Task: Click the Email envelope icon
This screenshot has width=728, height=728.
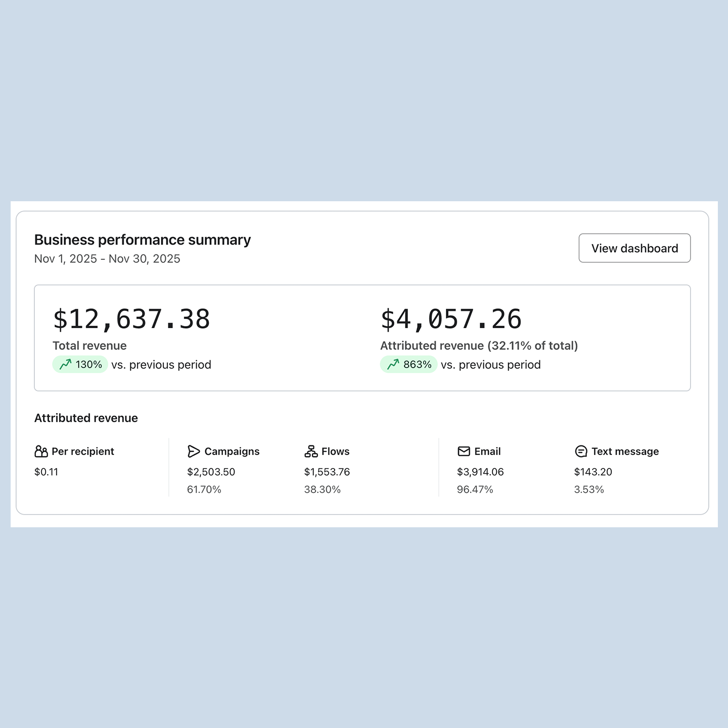Action: 464,451
